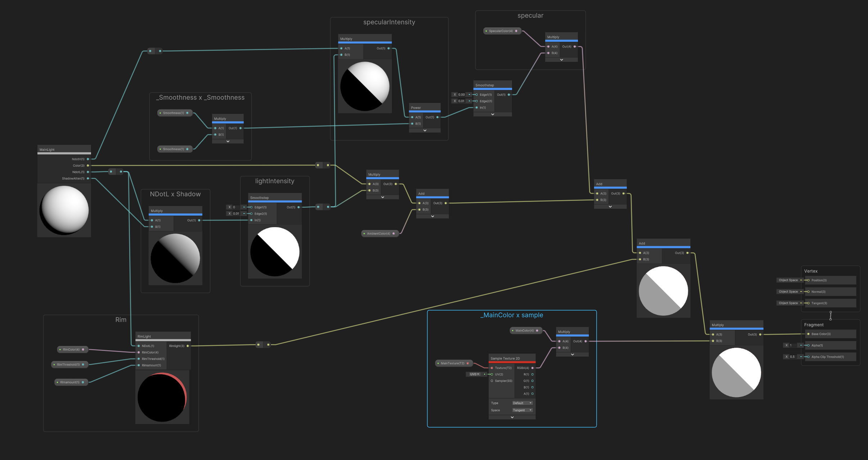Image resolution: width=868 pixels, height=460 pixels.
Task: Select the AmbientColor(4) property node
Action: tap(380, 234)
